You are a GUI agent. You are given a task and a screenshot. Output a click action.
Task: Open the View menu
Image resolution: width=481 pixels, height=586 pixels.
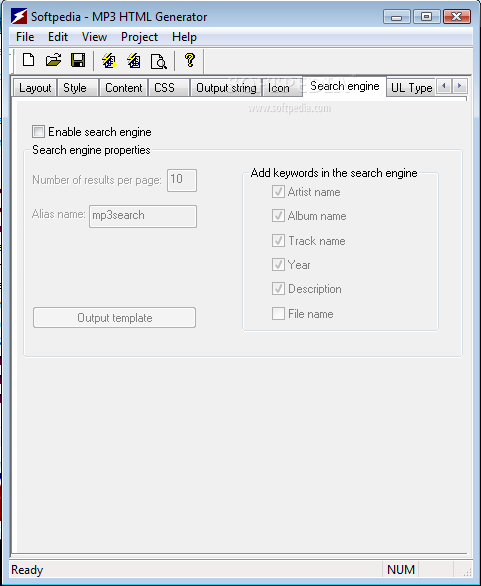pyautogui.click(x=94, y=37)
